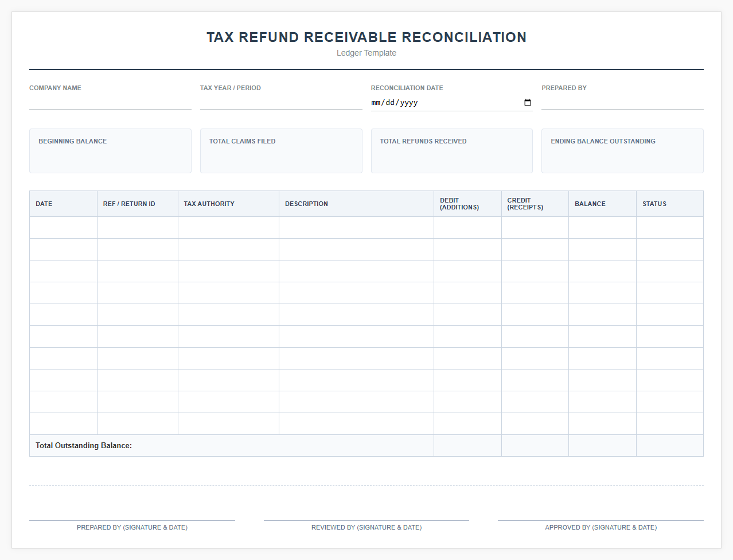This screenshot has width=733, height=560.
Task: Select the Beginning Balance summary box
Action: click(110, 151)
